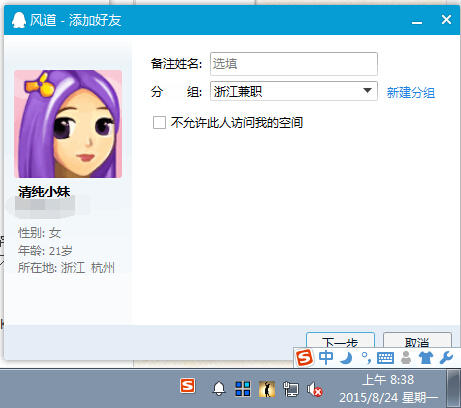The width and height of the screenshot is (461, 408).
Task: Click the purple-haired girl avatar image
Action: [68, 124]
